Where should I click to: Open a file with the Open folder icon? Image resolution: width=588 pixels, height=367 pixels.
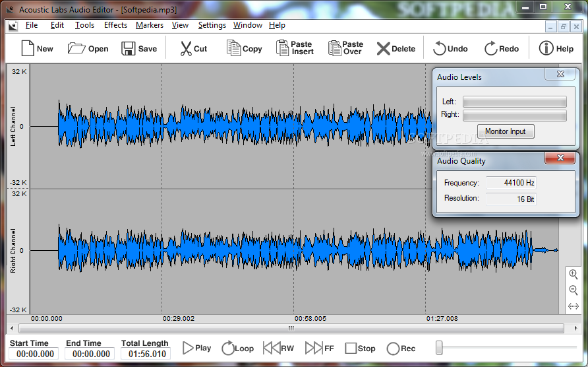click(88, 48)
